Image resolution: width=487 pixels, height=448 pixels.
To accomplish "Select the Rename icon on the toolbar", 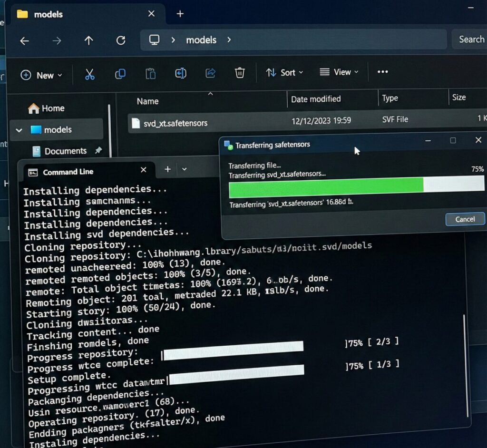I will (180, 74).
